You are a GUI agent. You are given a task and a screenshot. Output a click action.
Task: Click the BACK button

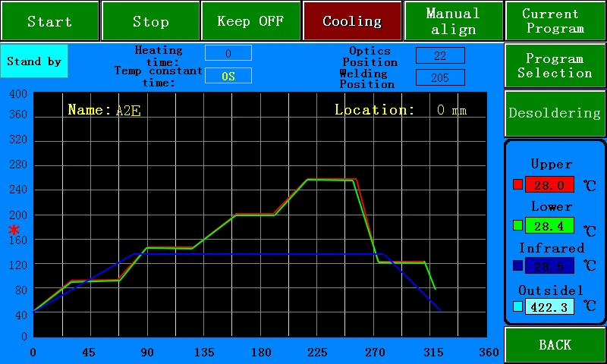[555, 344]
